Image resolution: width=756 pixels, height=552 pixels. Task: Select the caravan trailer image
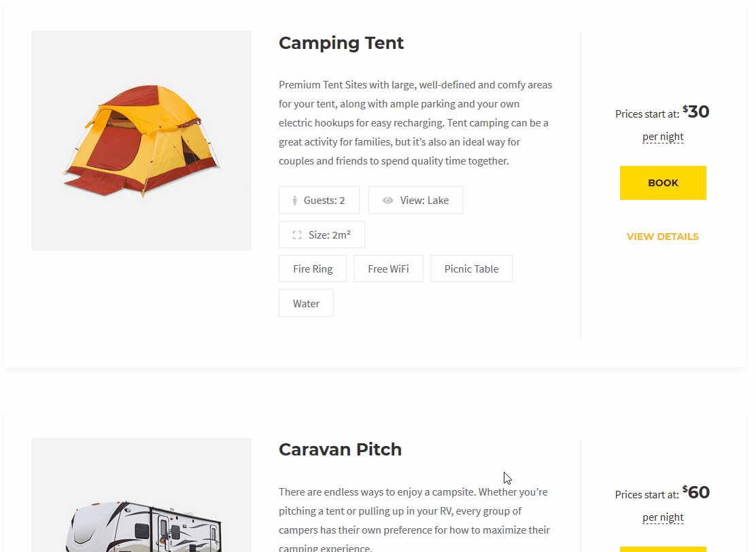coord(141,495)
